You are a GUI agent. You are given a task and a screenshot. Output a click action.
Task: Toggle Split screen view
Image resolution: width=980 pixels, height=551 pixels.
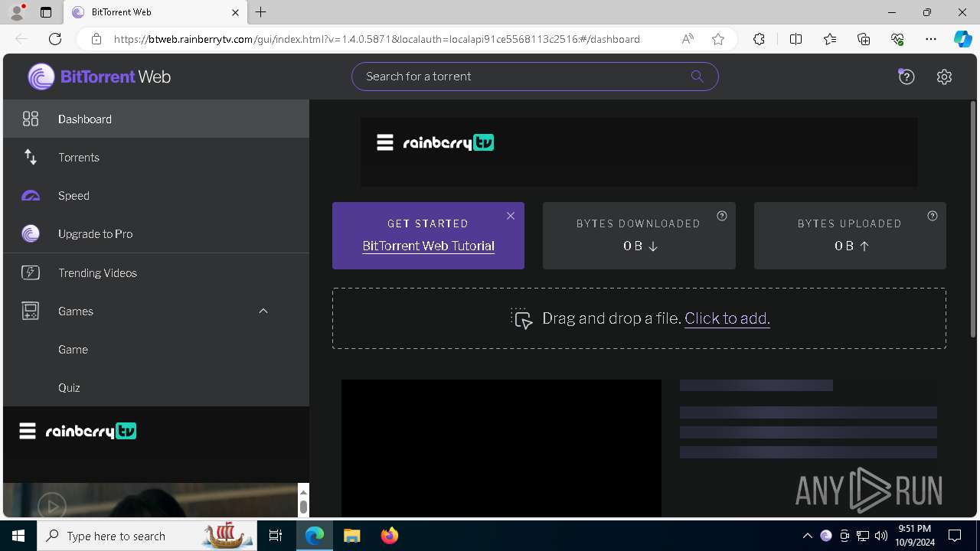coord(795,39)
